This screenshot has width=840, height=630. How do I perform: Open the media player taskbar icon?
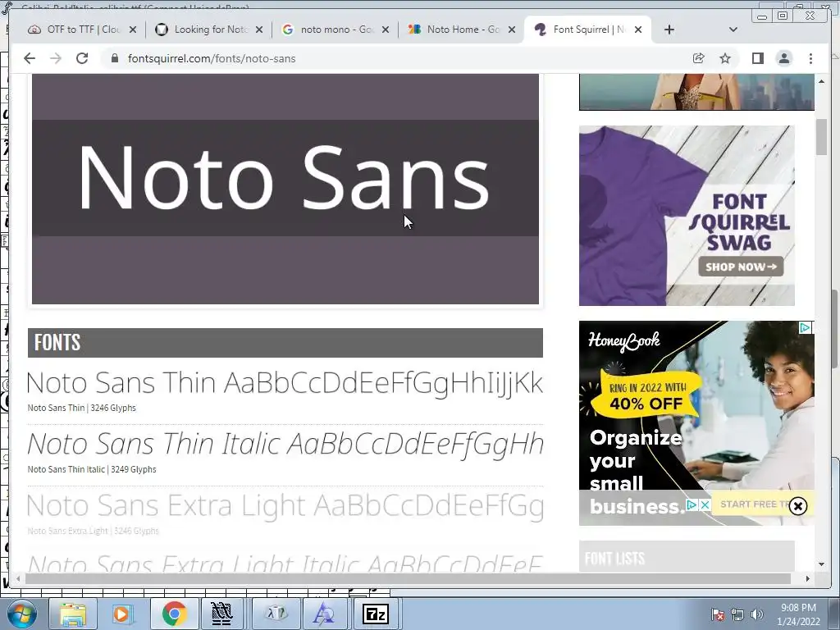tap(121, 614)
